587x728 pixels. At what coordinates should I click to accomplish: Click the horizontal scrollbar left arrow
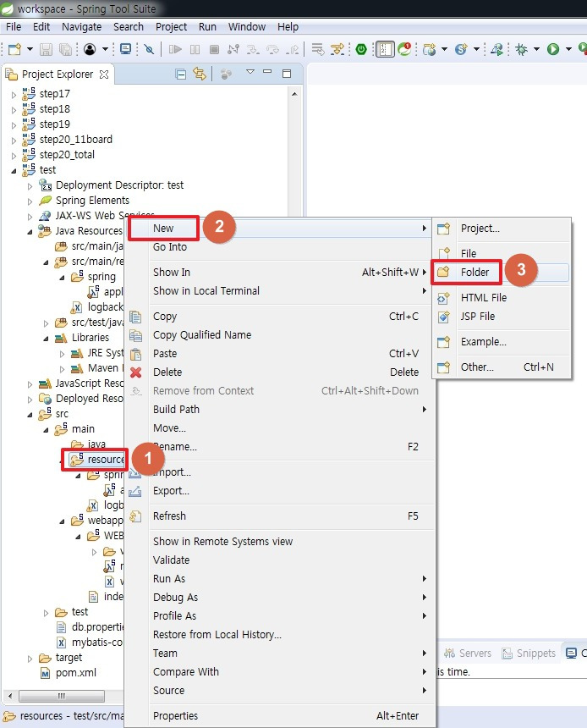click(x=10, y=696)
